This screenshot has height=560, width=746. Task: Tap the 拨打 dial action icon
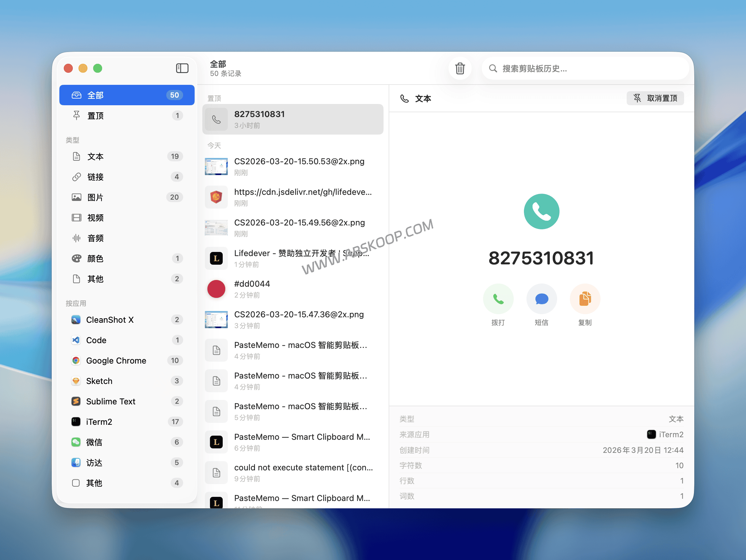pyautogui.click(x=498, y=298)
